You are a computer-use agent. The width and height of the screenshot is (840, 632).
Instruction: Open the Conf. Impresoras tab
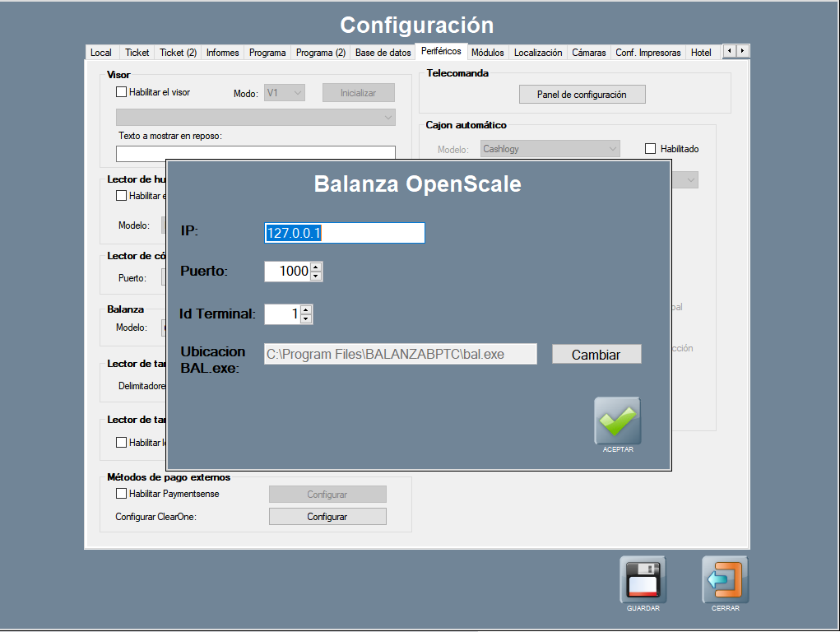[648, 53]
